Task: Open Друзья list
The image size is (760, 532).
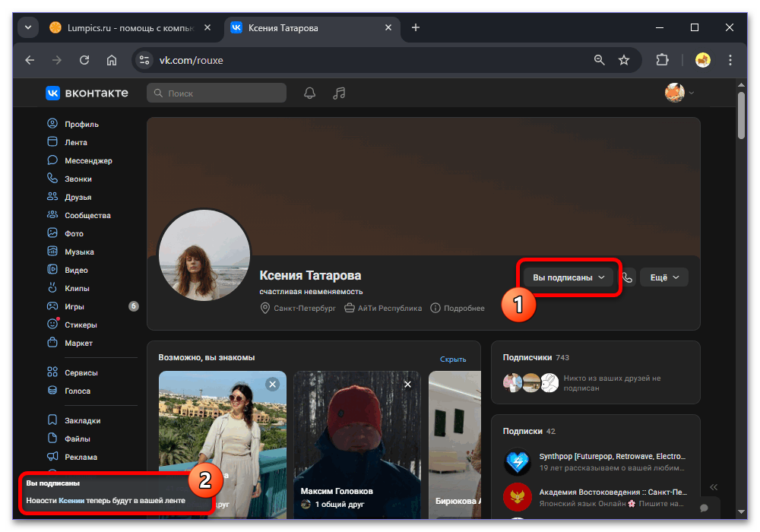Action: (x=70, y=197)
